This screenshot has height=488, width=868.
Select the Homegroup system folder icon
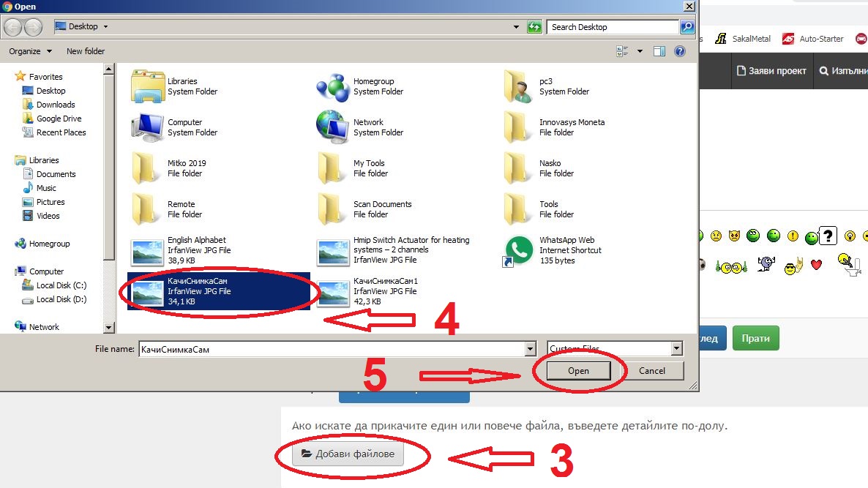(333, 86)
